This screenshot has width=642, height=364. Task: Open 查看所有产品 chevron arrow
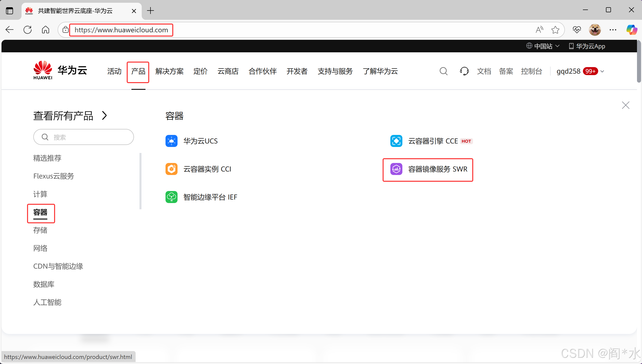click(105, 116)
